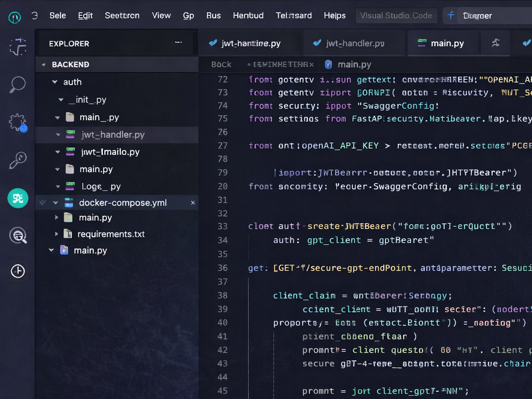
Task: Open the Sele menu
Action: coord(57,15)
